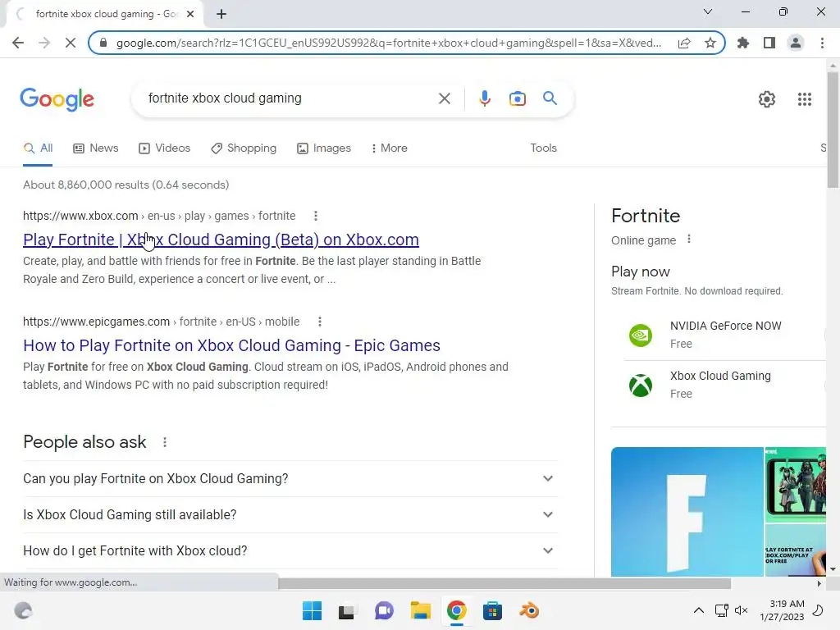Open Chrome three-dot menu
The width and height of the screenshot is (840, 630).
point(822,43)
